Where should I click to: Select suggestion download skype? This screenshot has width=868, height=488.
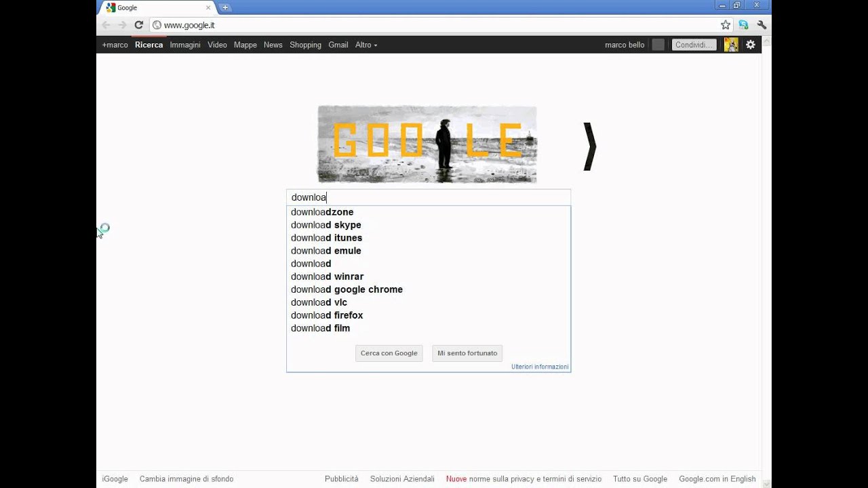click(429, 225)
